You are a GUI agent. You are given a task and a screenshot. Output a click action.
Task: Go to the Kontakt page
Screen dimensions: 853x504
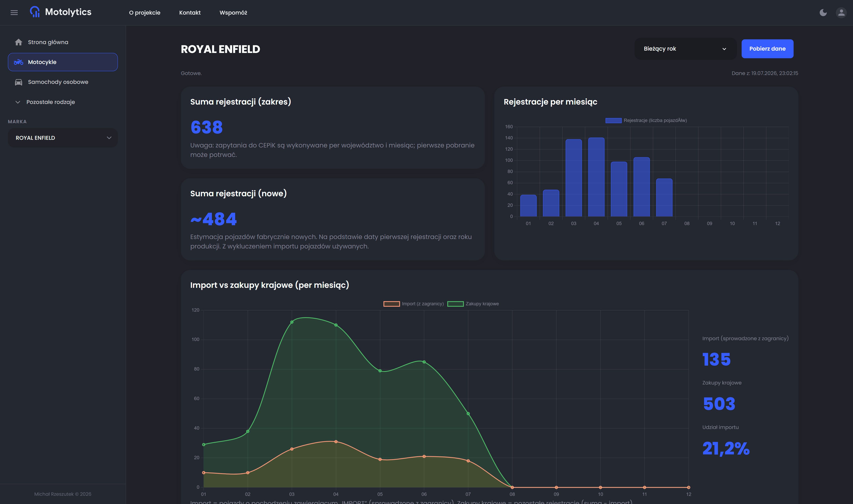(x=190, y=13)
